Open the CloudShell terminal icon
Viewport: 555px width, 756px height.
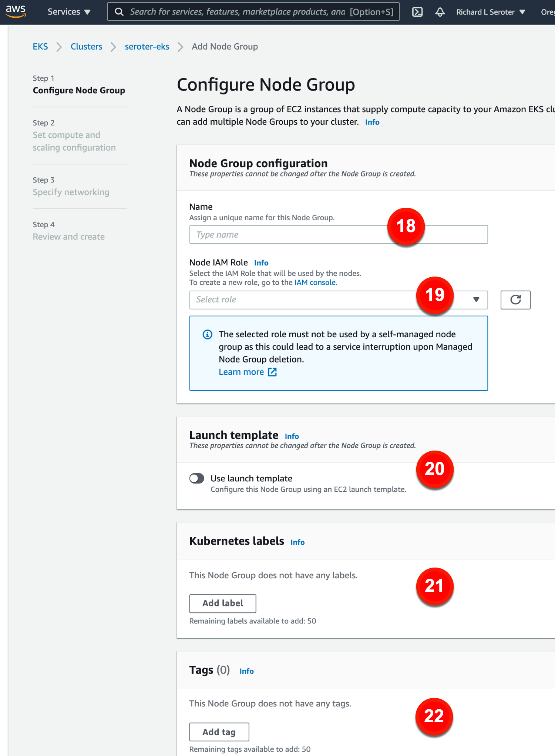click(417, 12)
